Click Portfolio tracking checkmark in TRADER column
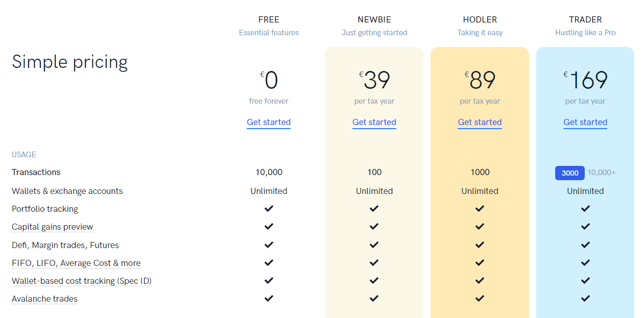The height and width of the screenshot is (318, 644). [585, 208]
